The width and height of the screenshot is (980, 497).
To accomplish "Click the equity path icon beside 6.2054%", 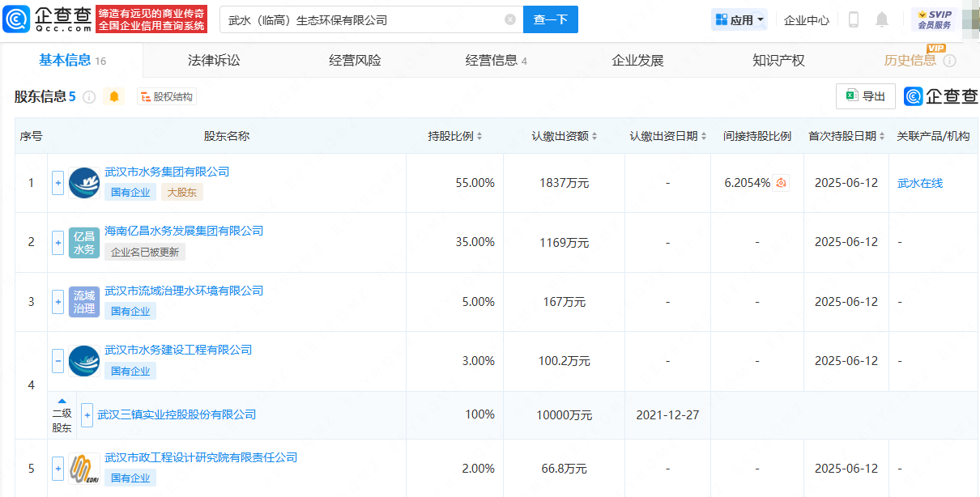I will coord(781,183).
